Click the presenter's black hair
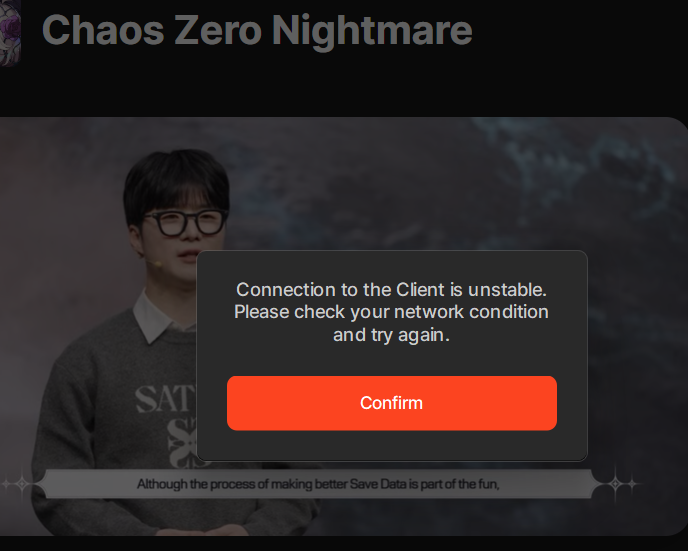Viewport: 688px width, 551px height. [x=176, y=180]
